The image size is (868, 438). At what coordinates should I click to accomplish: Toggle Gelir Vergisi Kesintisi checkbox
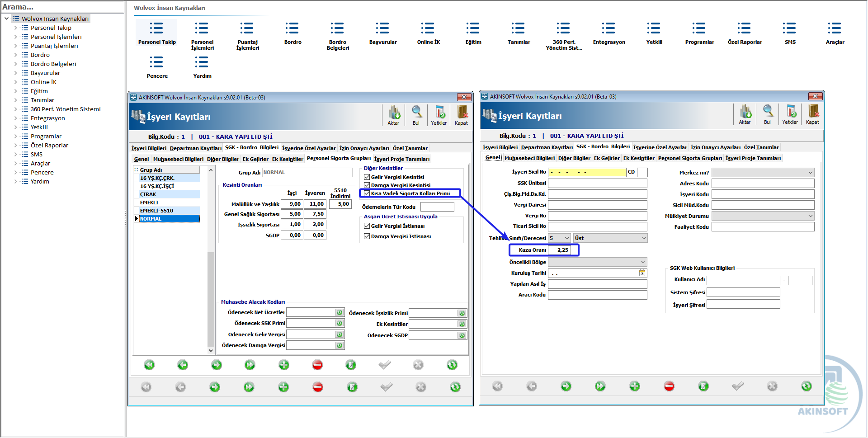pos(367,177)
